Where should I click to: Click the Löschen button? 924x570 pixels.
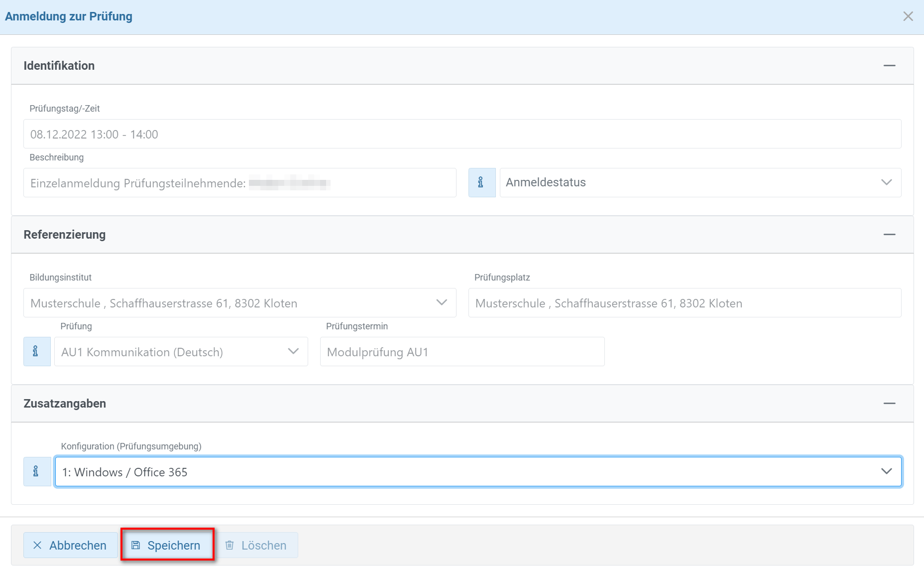click(256, 545)
